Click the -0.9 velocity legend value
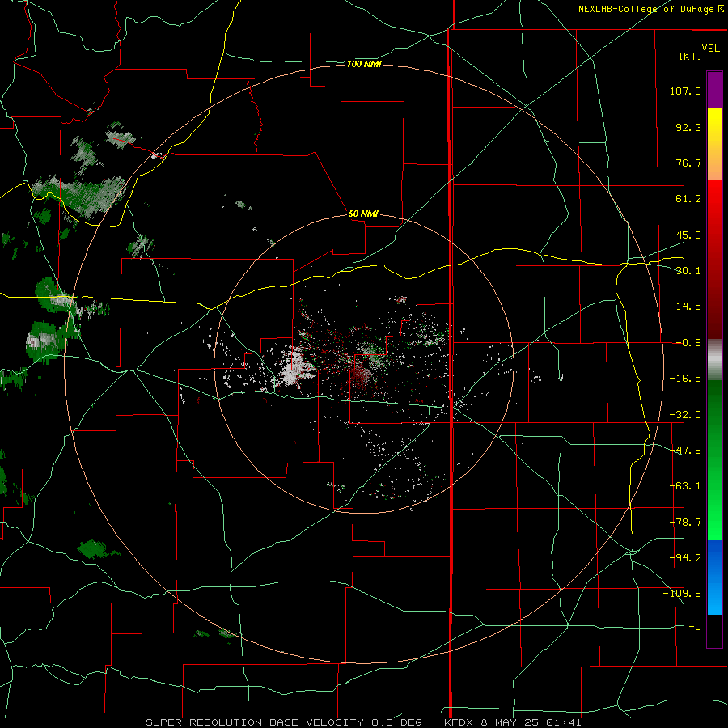 (x=688, y=343)
